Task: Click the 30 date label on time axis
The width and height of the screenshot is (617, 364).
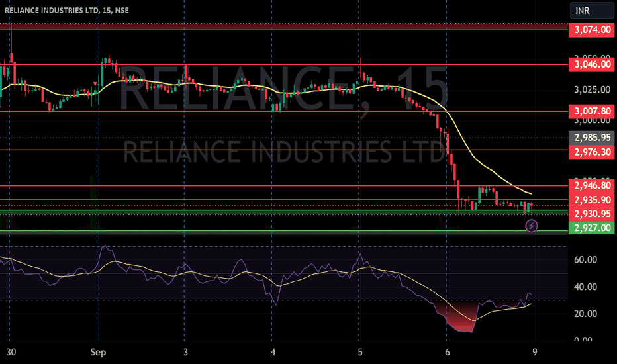Action: click(x=11, y=352)
